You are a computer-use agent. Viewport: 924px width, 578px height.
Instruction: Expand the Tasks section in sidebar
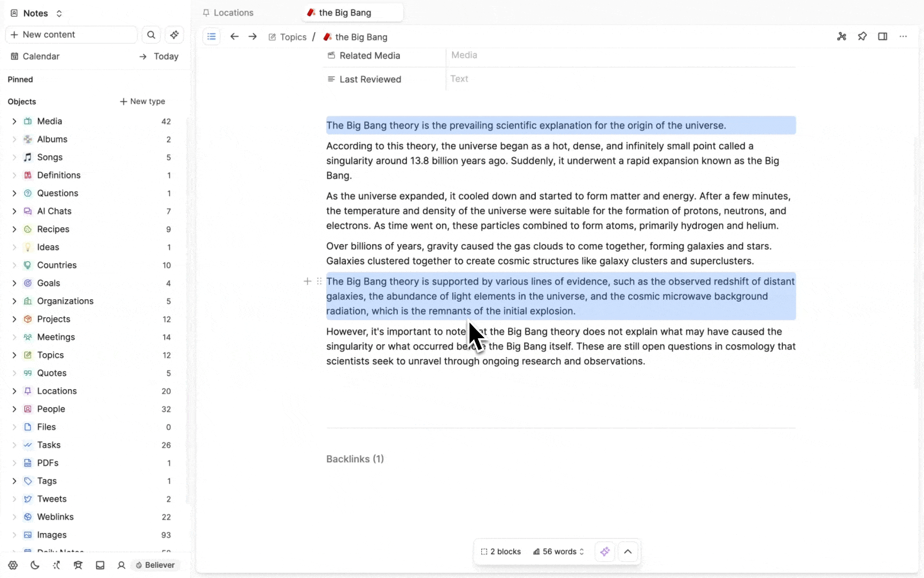pyautogui.click(x=14, y=445)
